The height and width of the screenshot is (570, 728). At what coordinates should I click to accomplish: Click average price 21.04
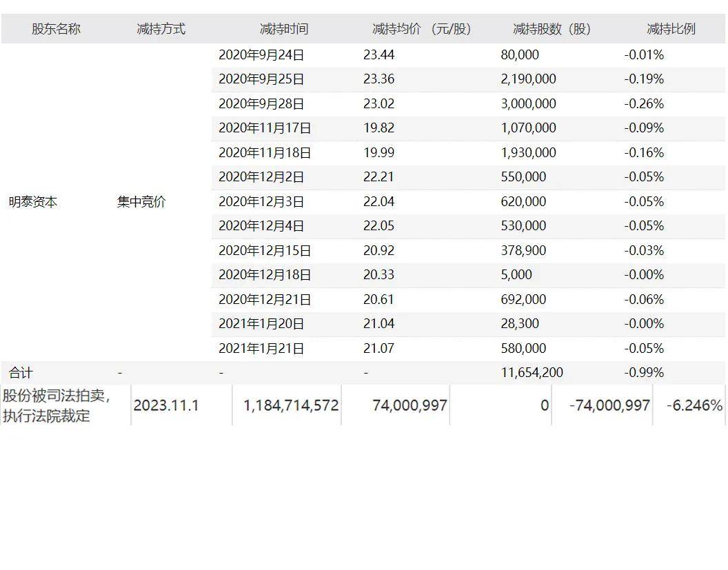(379, 323)
